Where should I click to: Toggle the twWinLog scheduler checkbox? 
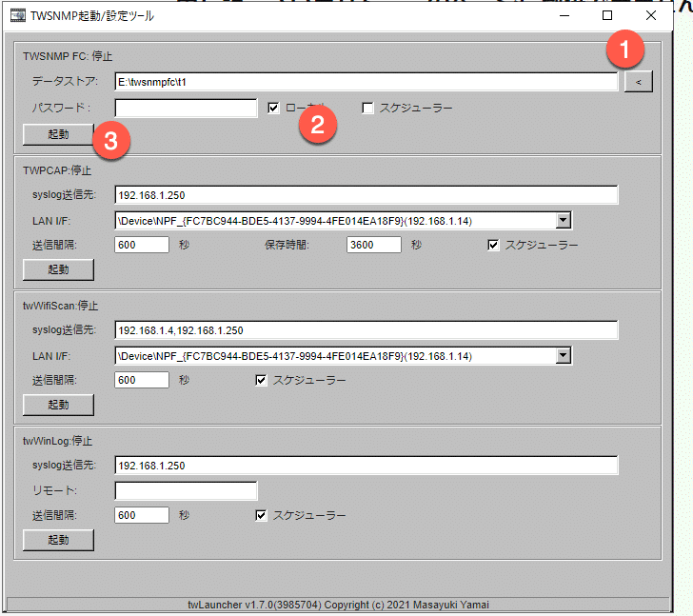[261, 515]
